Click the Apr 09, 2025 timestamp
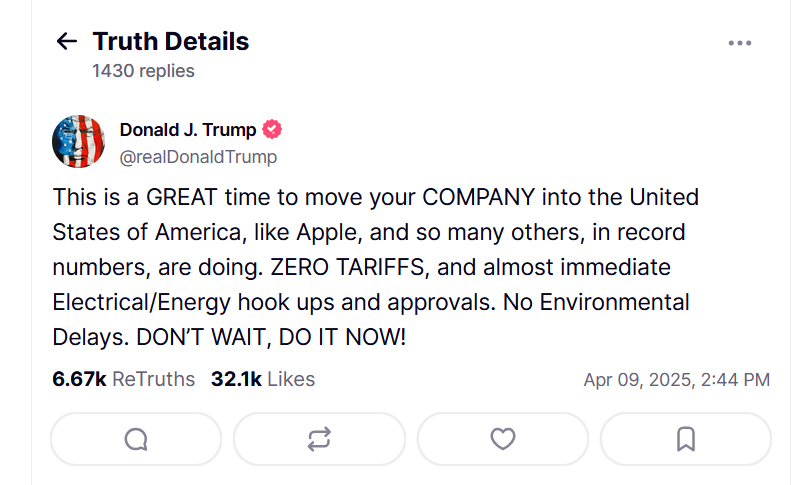This screenshot has width=794, height=485. click(676, 380)
